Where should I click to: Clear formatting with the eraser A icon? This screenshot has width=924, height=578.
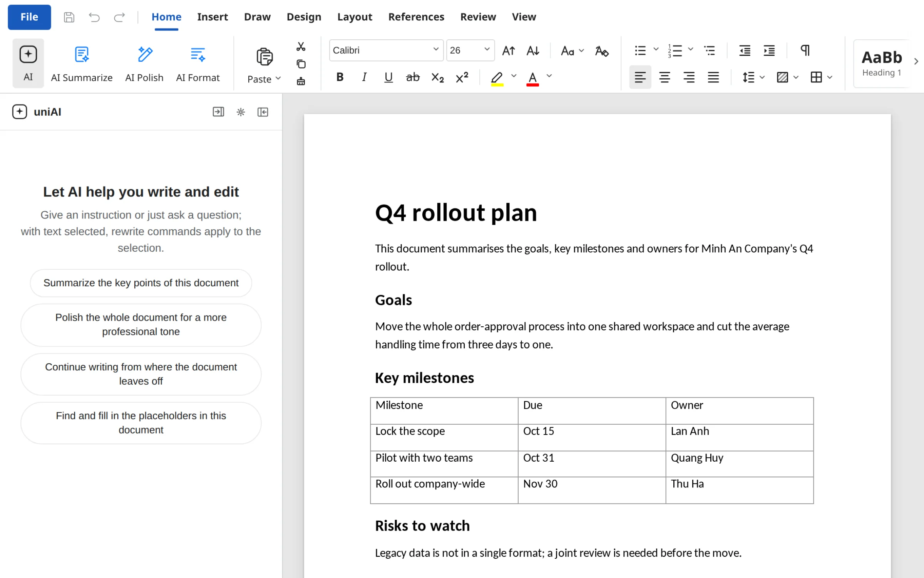(602, 50)
